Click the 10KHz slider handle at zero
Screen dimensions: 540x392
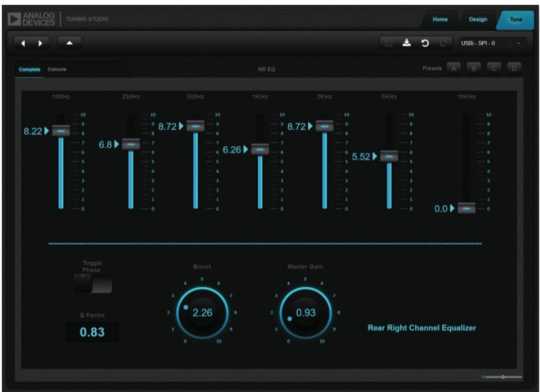click(x=467, y=209)
